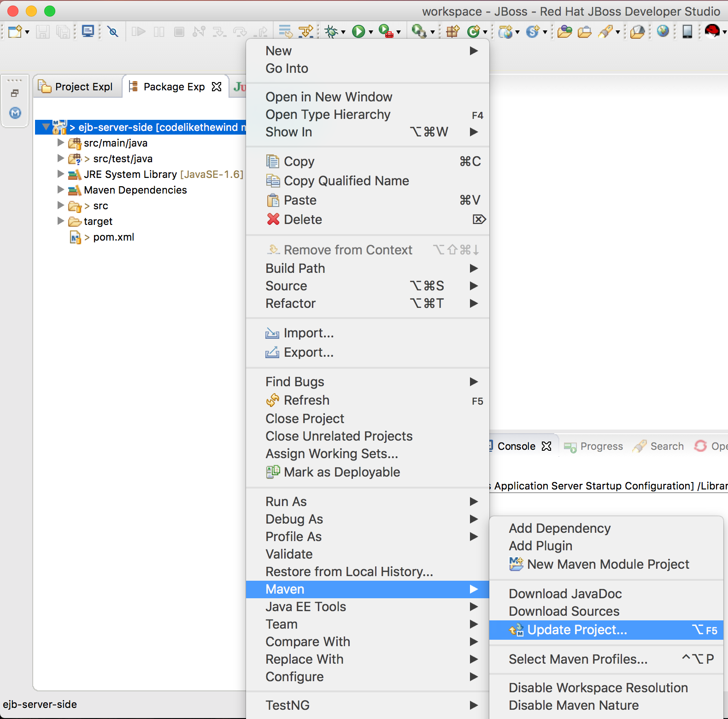Open the console monitor toolbar icon
The width and height of the screenshot is (728, 719).
point(88,31)
